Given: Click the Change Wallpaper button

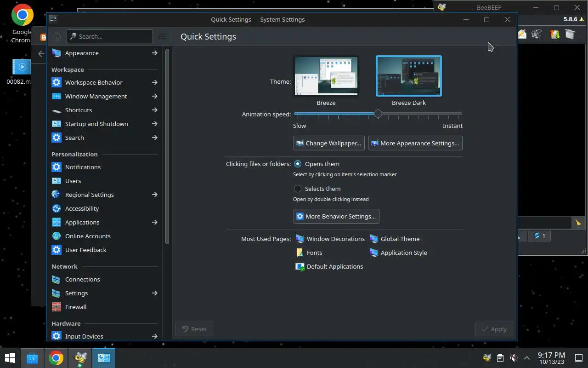Looking at the screenshot, I should (329, 143).
